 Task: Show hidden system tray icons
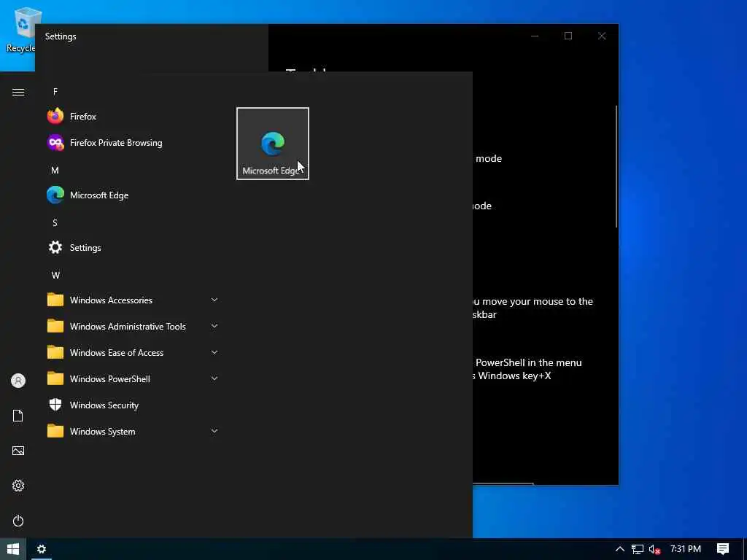619,549
